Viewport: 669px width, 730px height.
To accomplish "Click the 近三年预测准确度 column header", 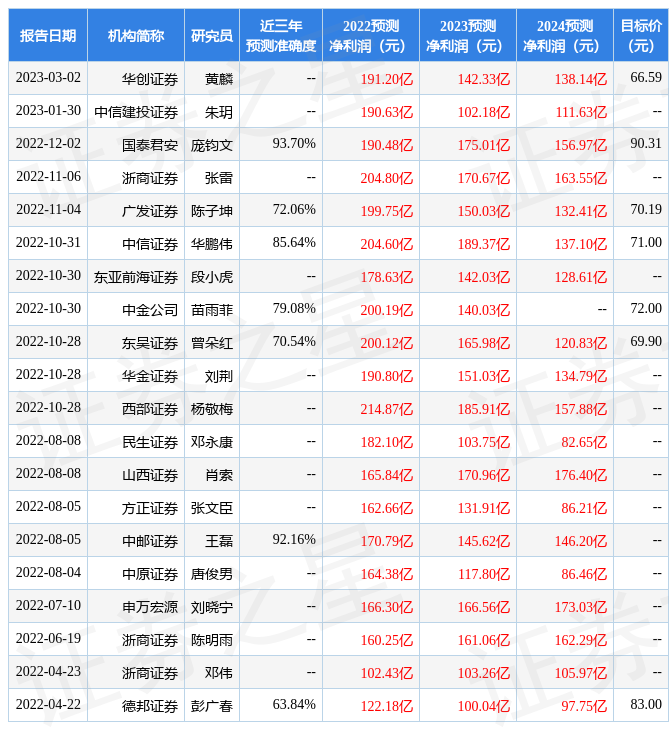I will pyautogui.click(x=281, y=35).
